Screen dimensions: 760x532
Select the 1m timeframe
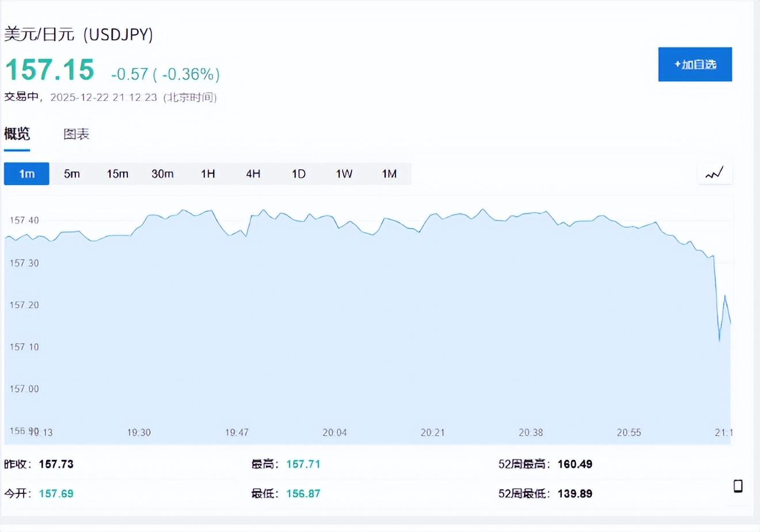click(x=26, y=174)
